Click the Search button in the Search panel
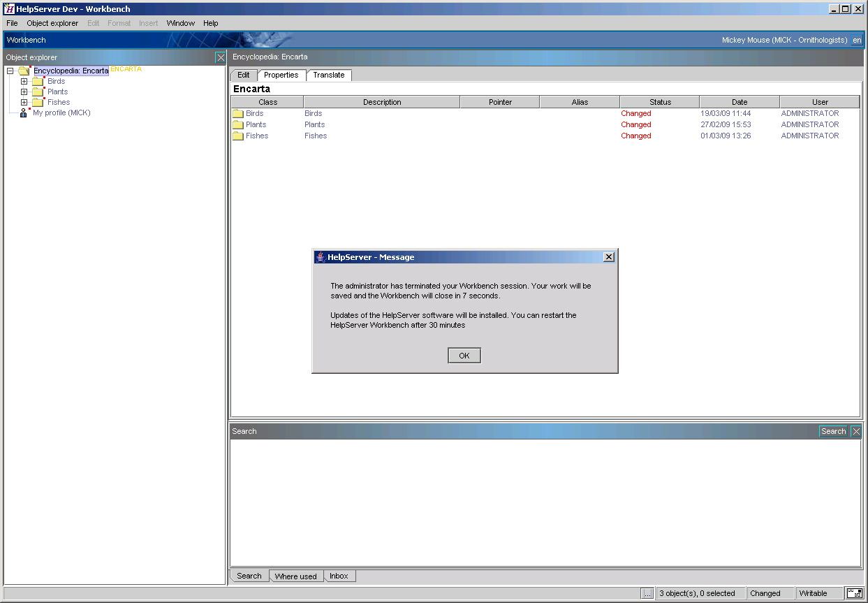Image resolution: width=868 pixels, height=603 pixels. pos(833,431)
